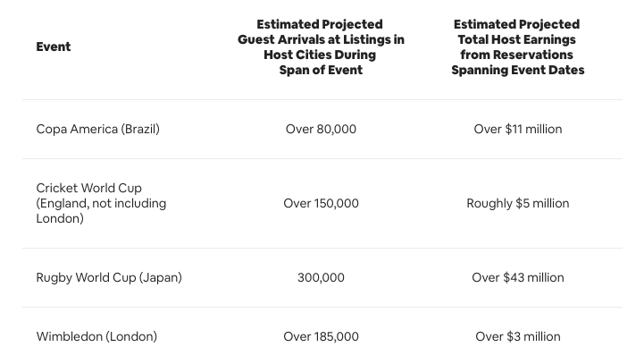Viewport: 644px width, 364px height.
Task: Click the Over 185,000 guest arrivals value
Action: [321, 336]
